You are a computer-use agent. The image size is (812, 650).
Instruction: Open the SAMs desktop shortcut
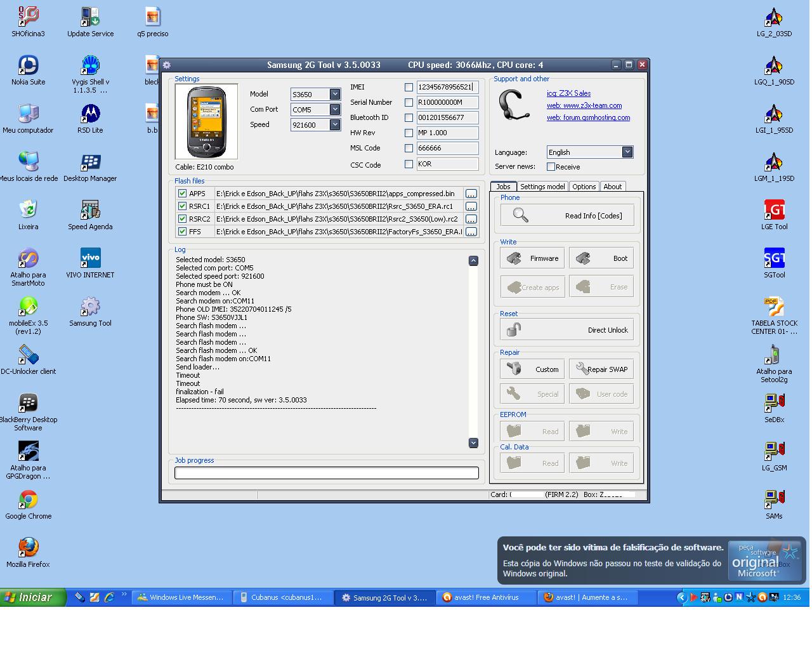point(774,504)
